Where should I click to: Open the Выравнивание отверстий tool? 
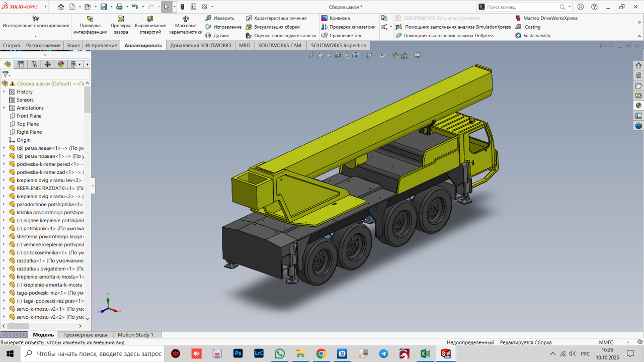pos(150,19)
